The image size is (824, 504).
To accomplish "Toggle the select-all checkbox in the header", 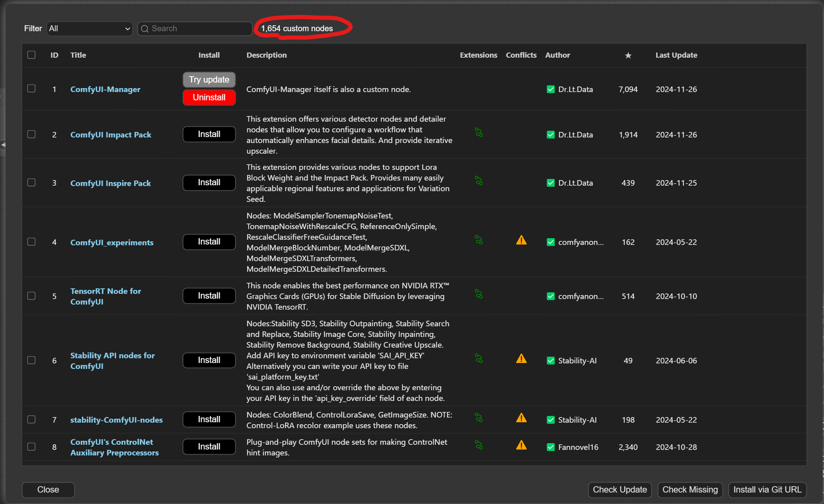I will [31, 55].
